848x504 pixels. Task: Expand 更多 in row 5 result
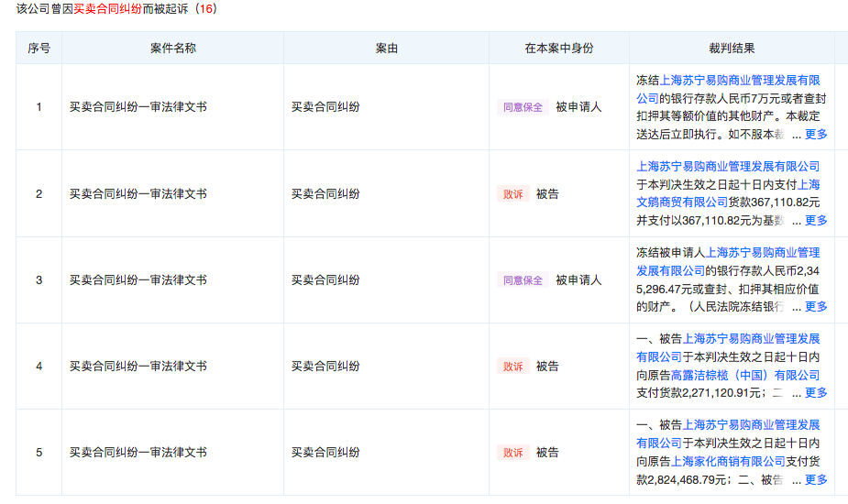pyautogui.click(x=816, y=479)
